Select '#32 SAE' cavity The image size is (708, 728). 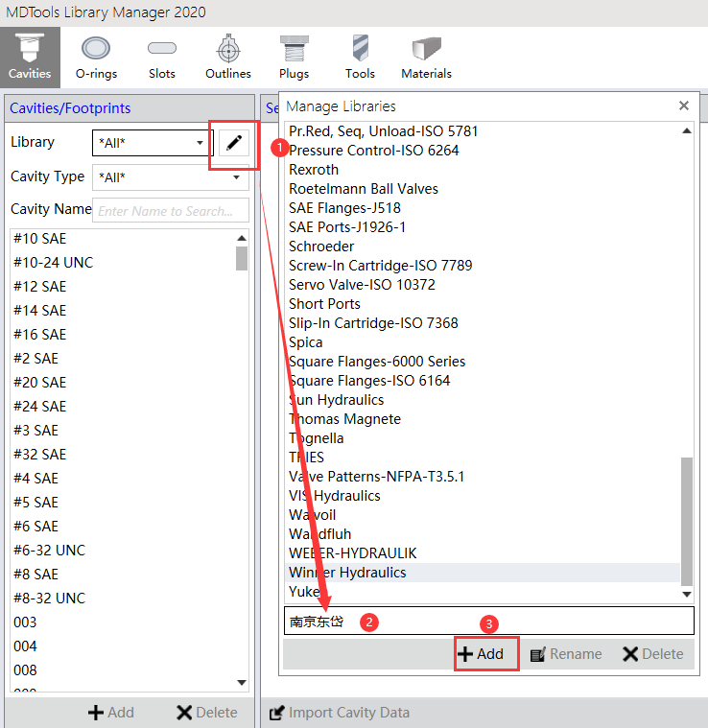point(40,454)
